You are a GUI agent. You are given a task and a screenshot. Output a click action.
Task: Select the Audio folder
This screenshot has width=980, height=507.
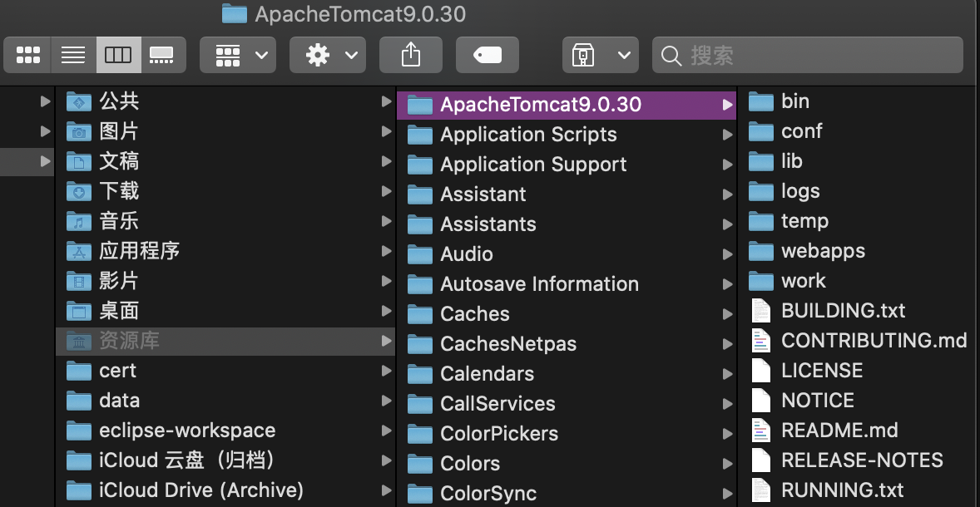tap(567, 254)
